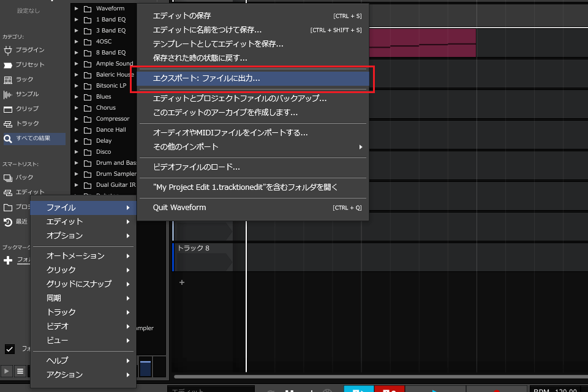This screenshot has width=588, height=392.
Task: Click the plus icon under ブックマーク
Action: pos(8,260)
